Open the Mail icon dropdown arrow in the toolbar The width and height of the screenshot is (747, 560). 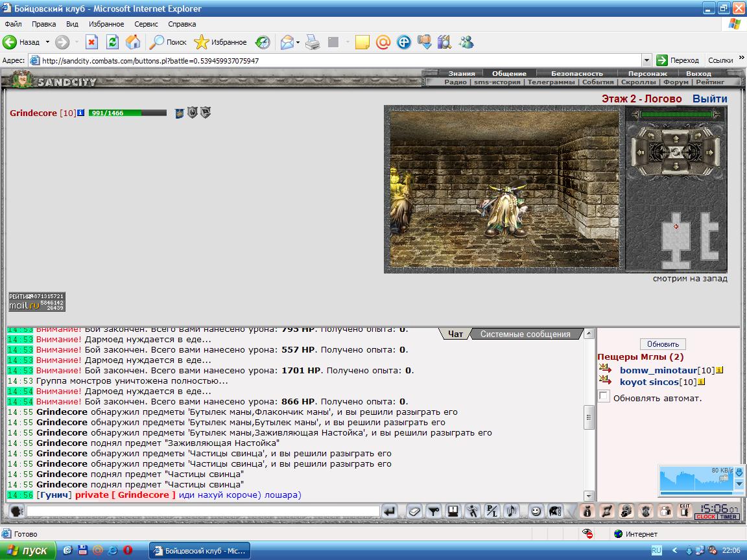tap(298, 42)
